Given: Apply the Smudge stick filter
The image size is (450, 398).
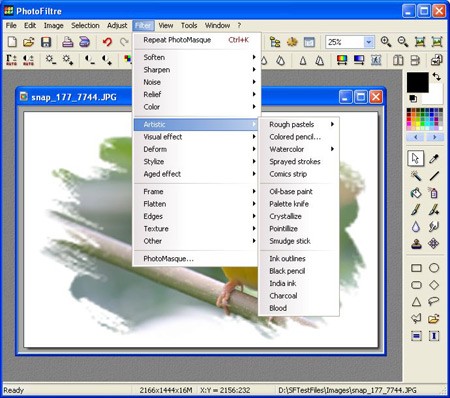Looking at the screenshot, I should point(299,241).
